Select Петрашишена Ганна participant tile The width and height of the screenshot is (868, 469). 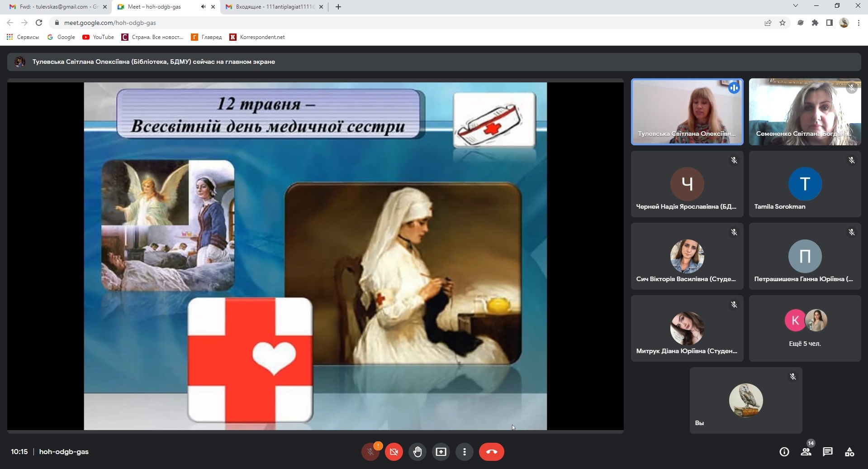(x=805, y=256)
